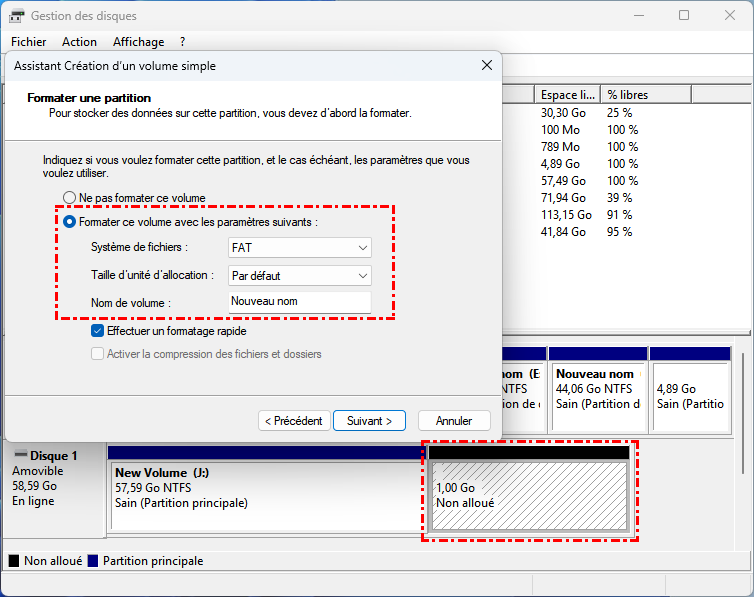The image size is (754, 597).
Task: Uncheck 'Effectuer un formatage rapide' checkbox
Action: click(x=97, y=331)
